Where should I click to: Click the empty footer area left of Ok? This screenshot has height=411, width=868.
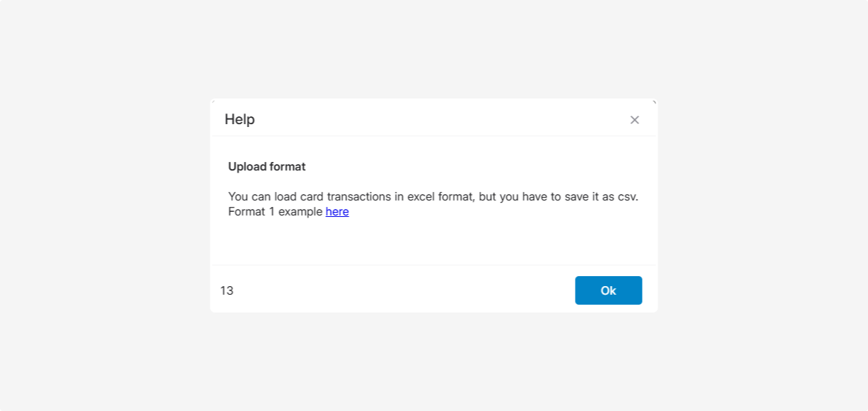(399, 290)
